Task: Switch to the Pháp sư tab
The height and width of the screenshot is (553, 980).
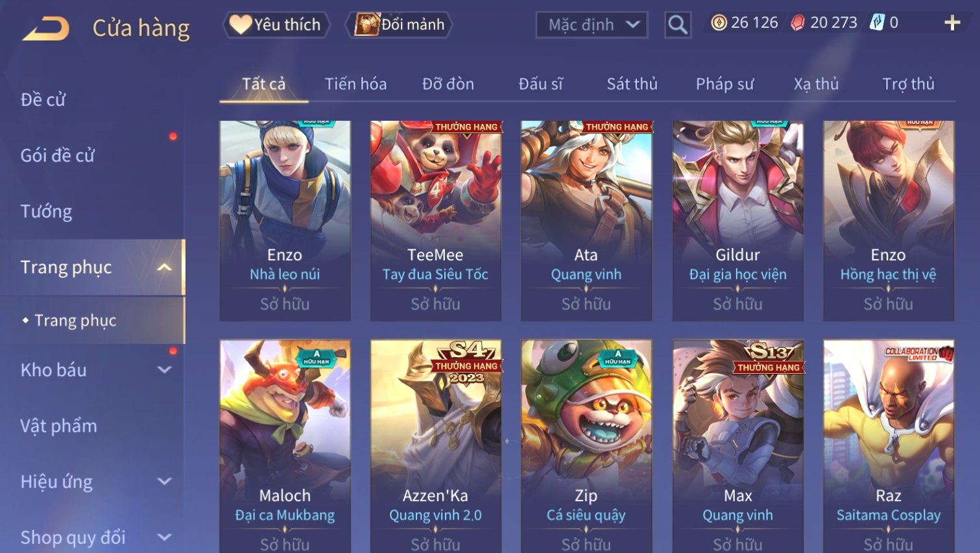Action: (x=724, y=84)
